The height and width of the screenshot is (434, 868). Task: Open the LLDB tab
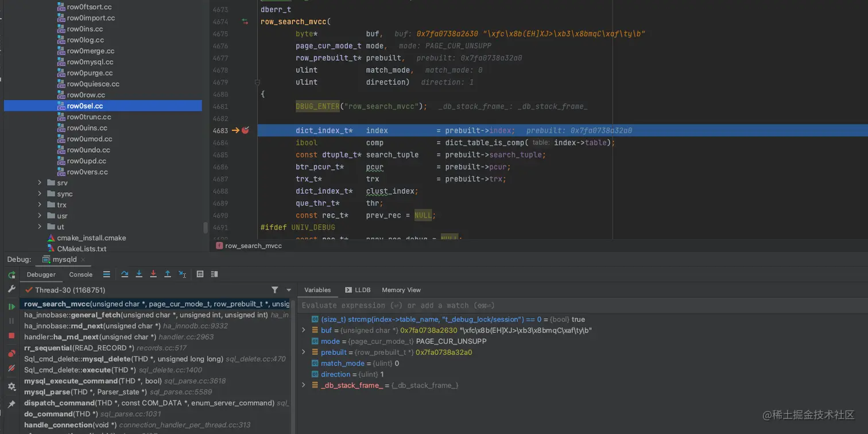pyautogui.click(x=358, y=290)
